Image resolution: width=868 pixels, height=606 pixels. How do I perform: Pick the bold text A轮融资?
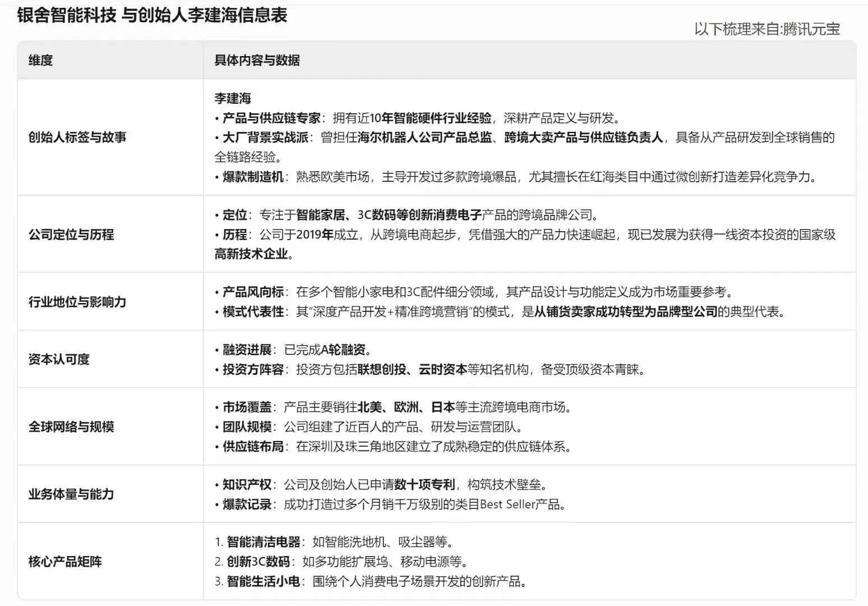(x=343, y=350)
